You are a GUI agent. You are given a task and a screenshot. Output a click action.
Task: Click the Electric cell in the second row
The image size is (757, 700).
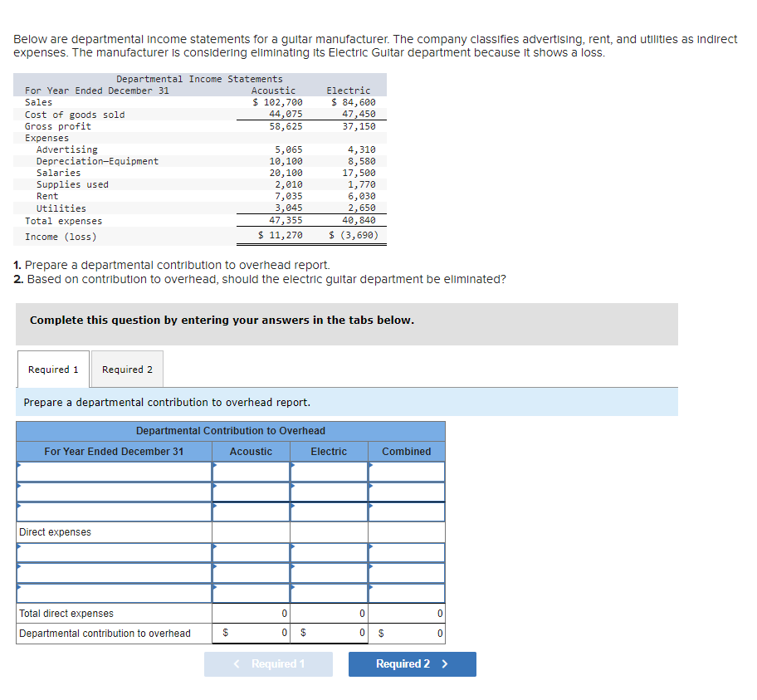click(x=329, y=491)
